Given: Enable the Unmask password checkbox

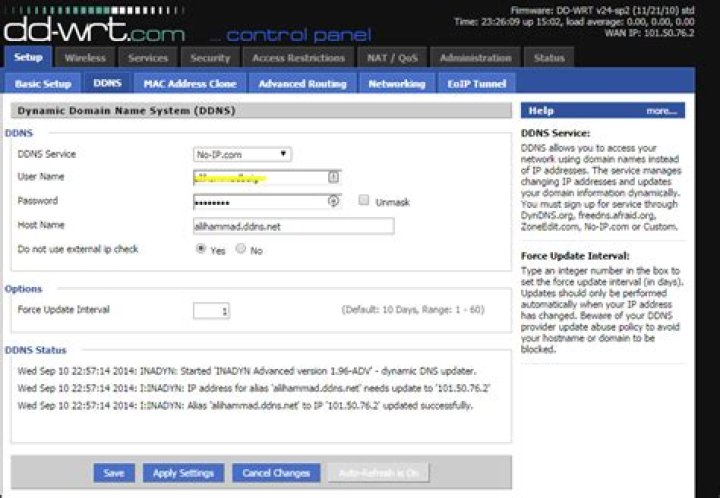Looking at the screenshot, I should (x=364, y=200).
